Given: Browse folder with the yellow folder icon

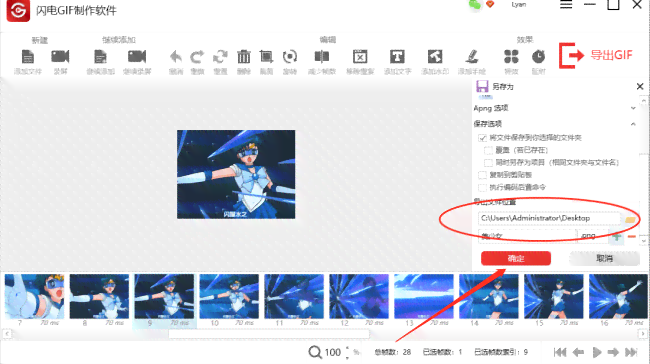Looking at the screenshot, I should click(x=630, y=219).
